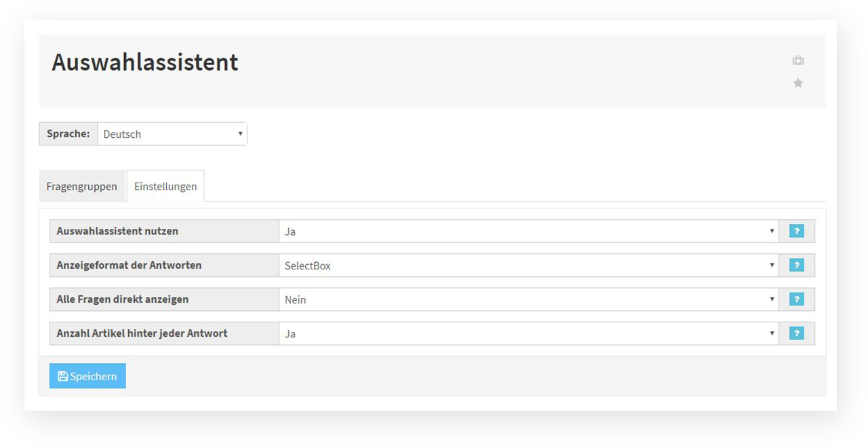Click the medkit icon beside Auswahlassistent title
This screenshot has height=446, width=868.
pyautogui.click(x=798, y=60)
